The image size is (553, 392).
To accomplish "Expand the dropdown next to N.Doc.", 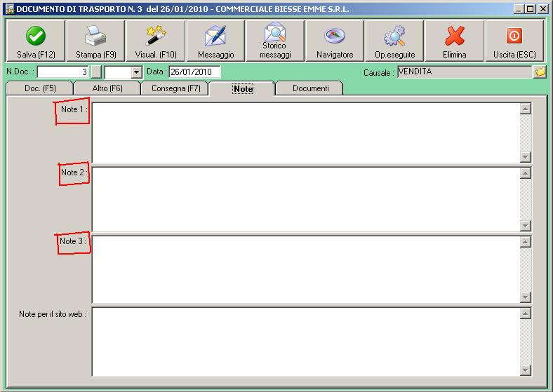I will (136, 73).
